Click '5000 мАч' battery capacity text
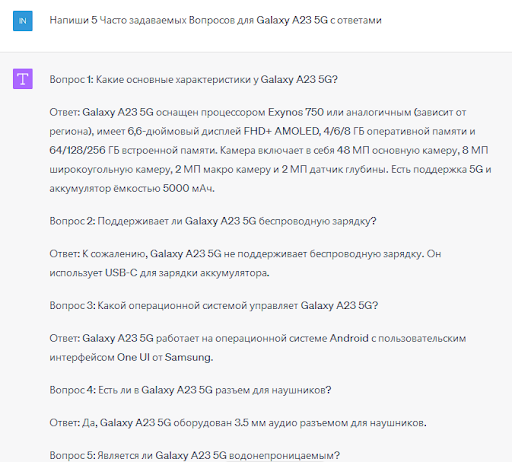Image resolution: width=512 pixels, height=462 pixels. 188,188
